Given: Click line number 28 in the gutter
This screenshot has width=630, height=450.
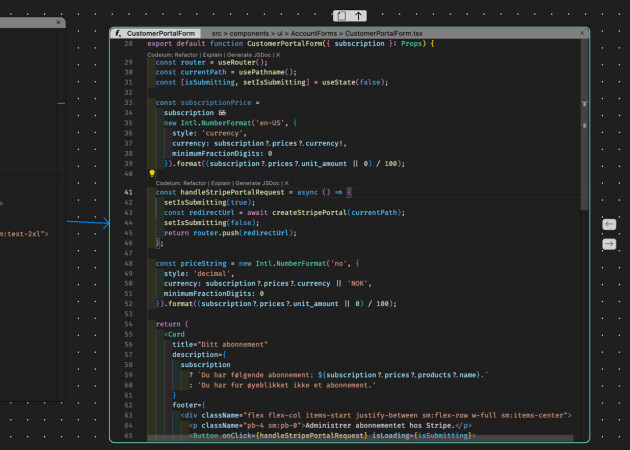Looking at the screenshot, I should (128, 44).
